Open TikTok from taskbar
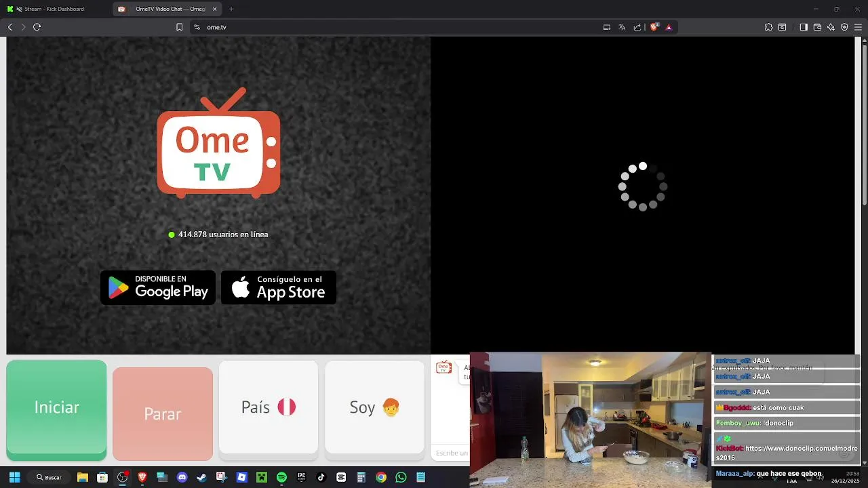This screenshot has height=488, width=868. pos(321,477)
